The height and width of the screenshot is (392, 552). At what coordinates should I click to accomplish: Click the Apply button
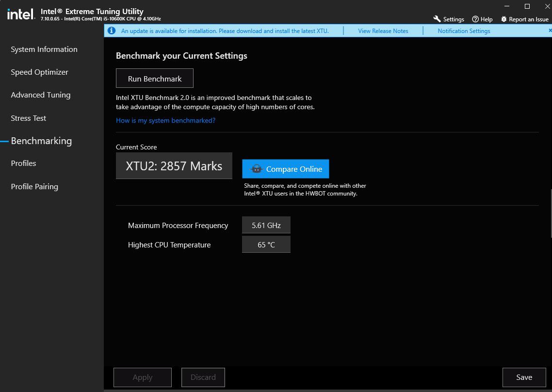point(143,377)
